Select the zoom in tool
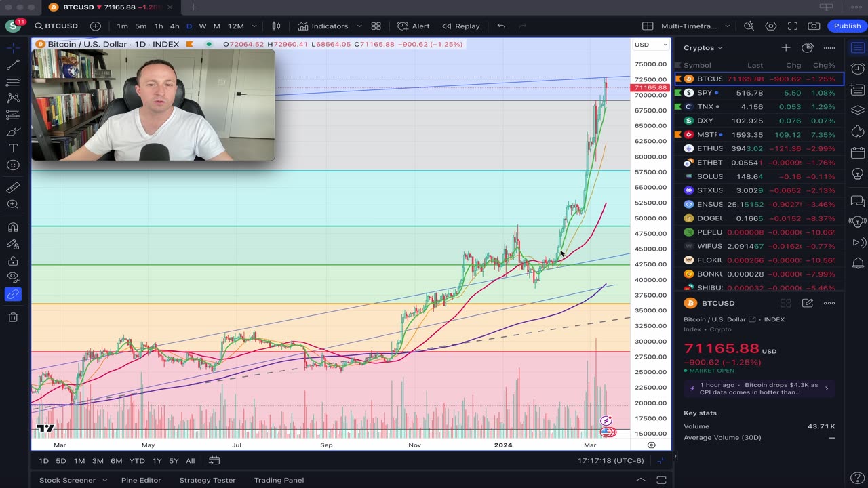Viewport: 868px width, 488px height. click(13, 205)
